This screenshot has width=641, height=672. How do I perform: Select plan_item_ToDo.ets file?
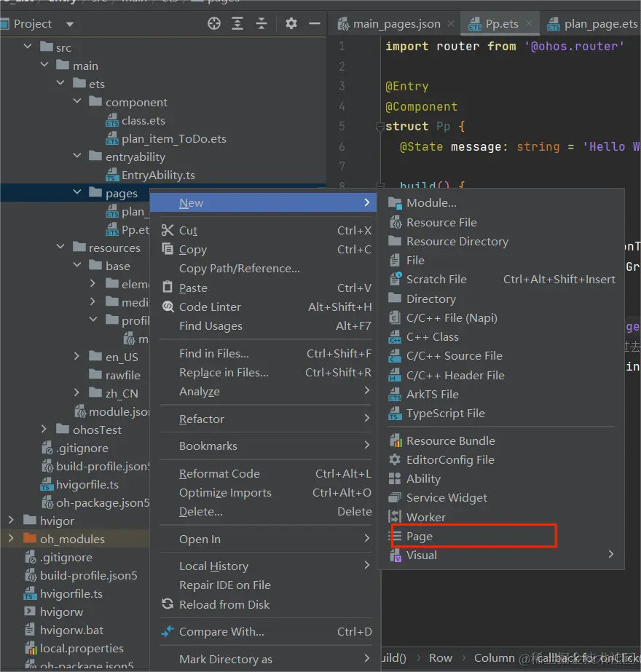(173, 139)
